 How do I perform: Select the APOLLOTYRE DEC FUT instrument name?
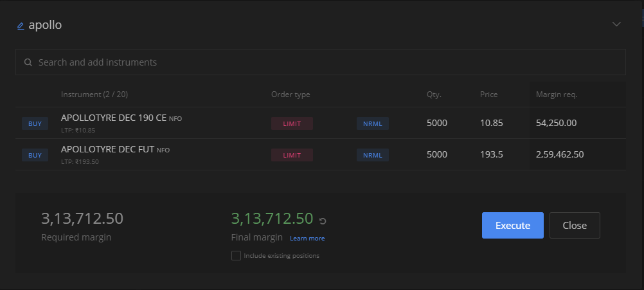[x=107, y=149]
